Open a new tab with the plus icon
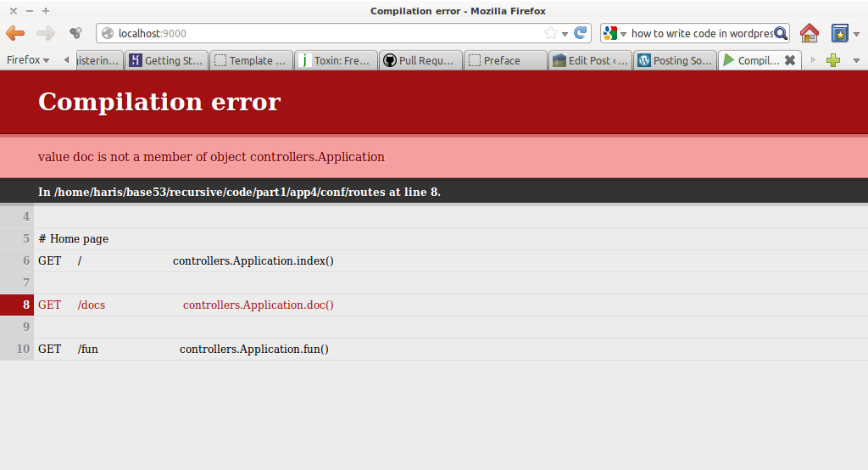Viewport: 868px width, 470px height. [x=833, y=60]
